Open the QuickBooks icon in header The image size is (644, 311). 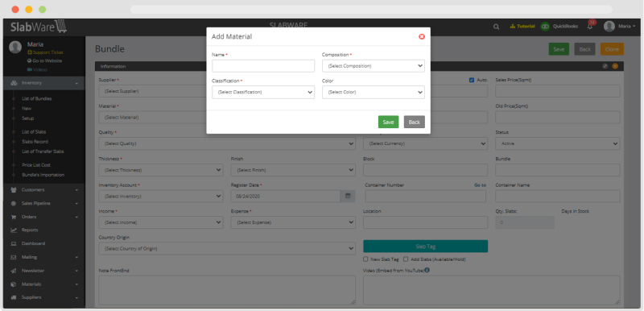click(545, 27)
